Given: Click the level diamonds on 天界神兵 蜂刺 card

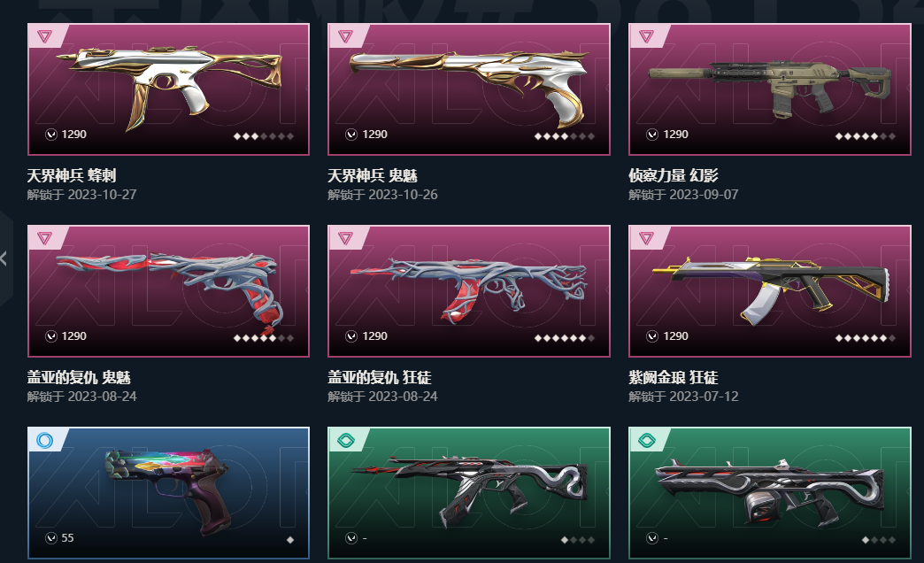Looking at the screenshot, I should [x=264, y=136].
